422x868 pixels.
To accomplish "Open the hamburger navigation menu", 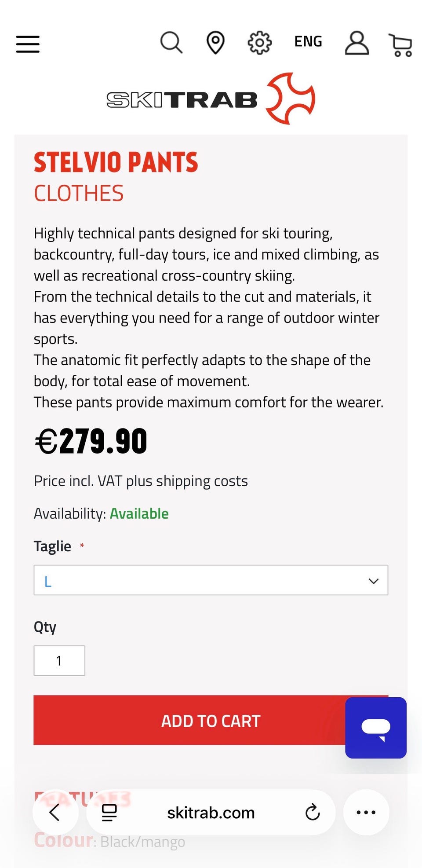I will click(x=28, y=44).
